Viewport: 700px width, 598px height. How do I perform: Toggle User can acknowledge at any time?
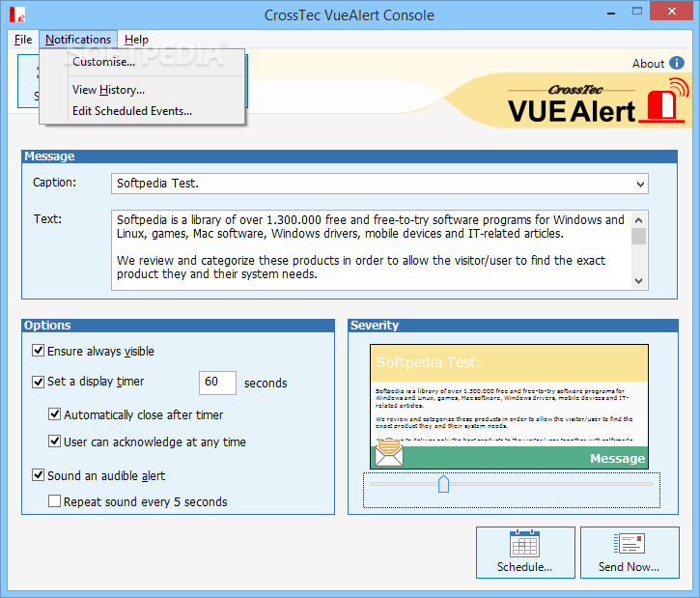pyautogui.click(x=54, y=441)
